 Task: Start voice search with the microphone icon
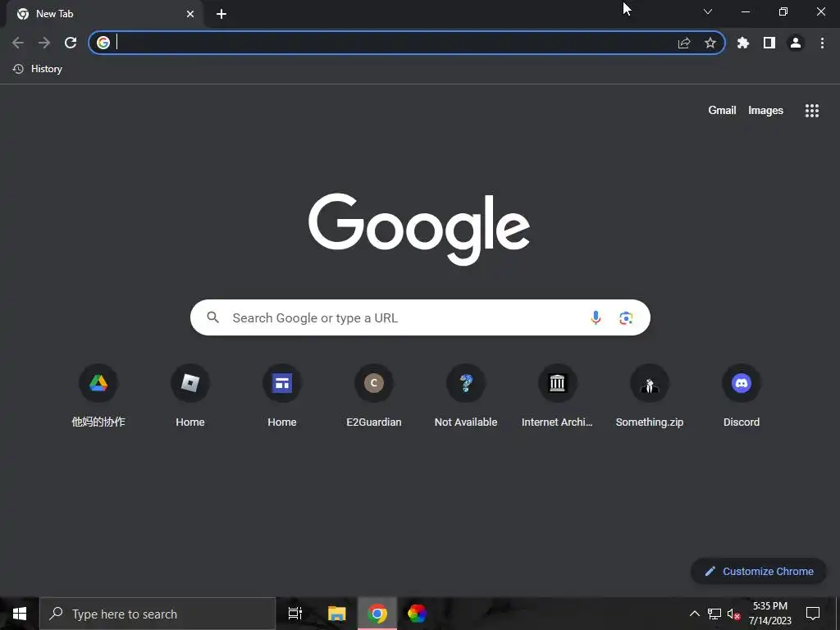coord(596,317)
